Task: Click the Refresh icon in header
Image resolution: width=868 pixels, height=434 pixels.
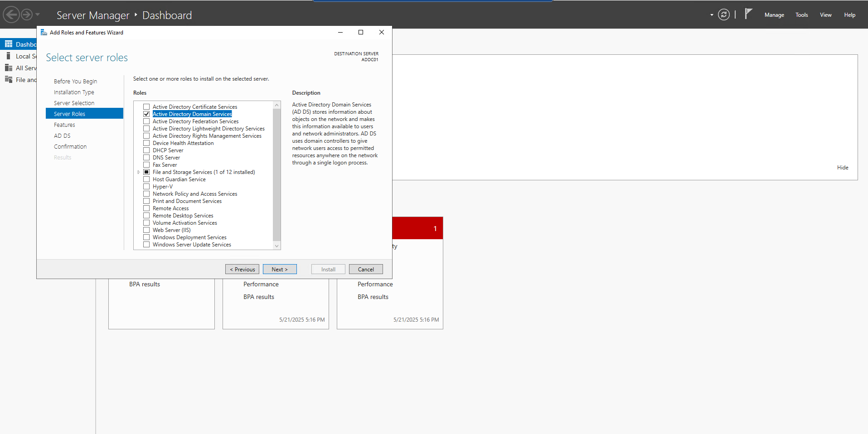Action: tap(724, 15)
